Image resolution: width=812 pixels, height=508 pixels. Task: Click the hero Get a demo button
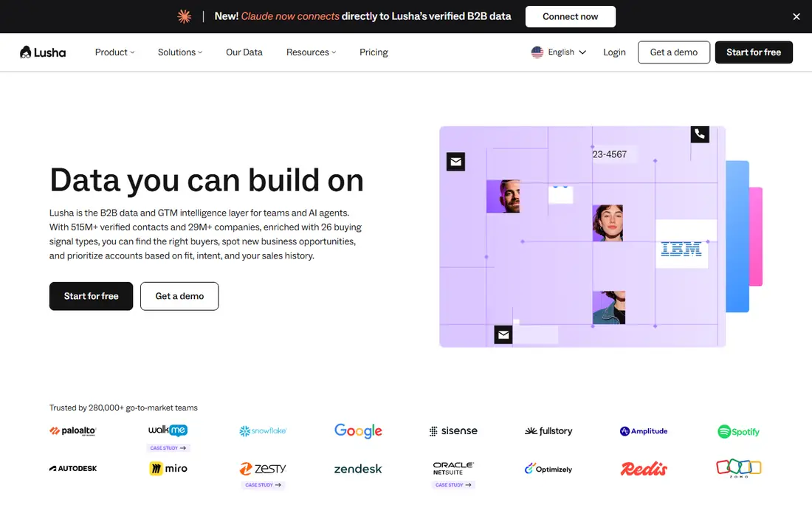(179, 296)
